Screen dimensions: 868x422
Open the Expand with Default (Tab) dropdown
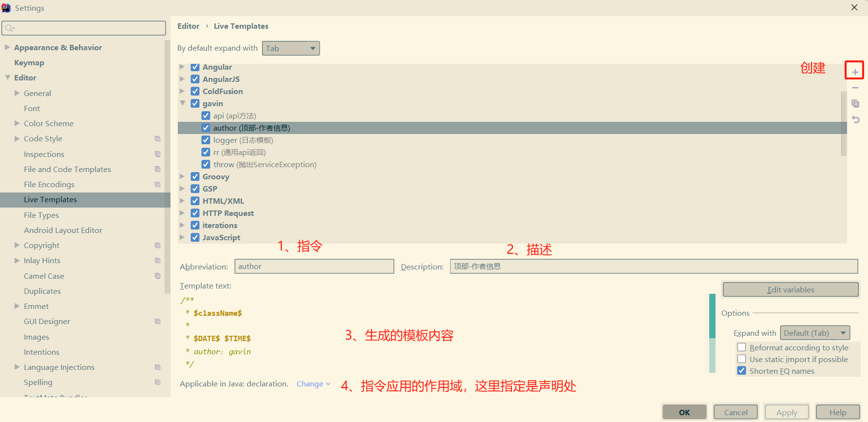(x=815, y=333)
